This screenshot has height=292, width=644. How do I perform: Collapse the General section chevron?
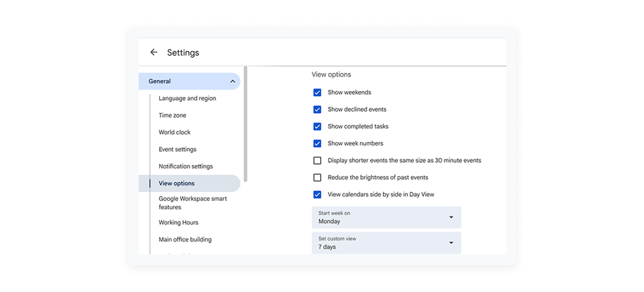[232, 81]
